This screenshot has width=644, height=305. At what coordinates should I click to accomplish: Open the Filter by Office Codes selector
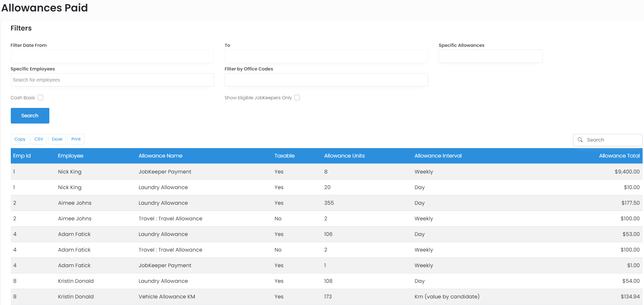326,80
